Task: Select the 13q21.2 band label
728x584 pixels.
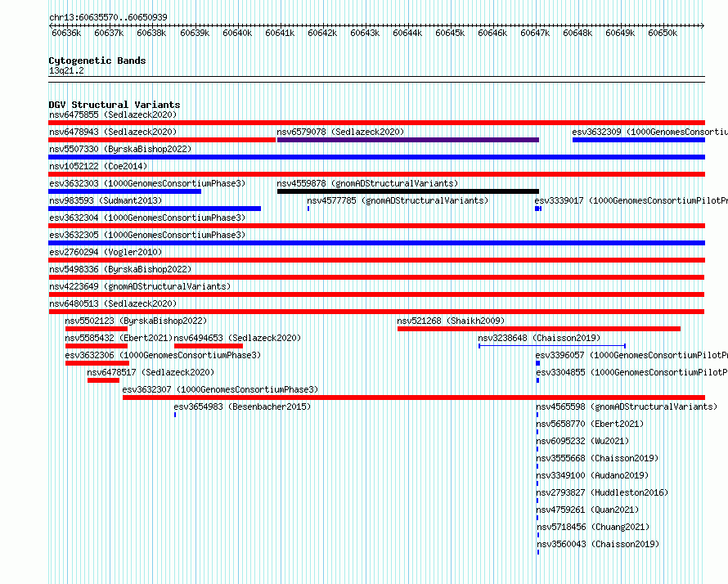Action: point(66,70)
